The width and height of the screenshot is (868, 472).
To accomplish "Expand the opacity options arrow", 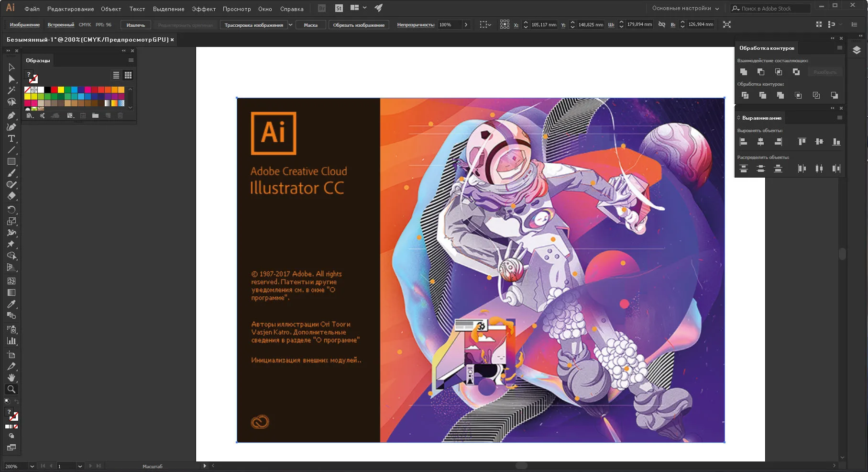I will point(466,24).
